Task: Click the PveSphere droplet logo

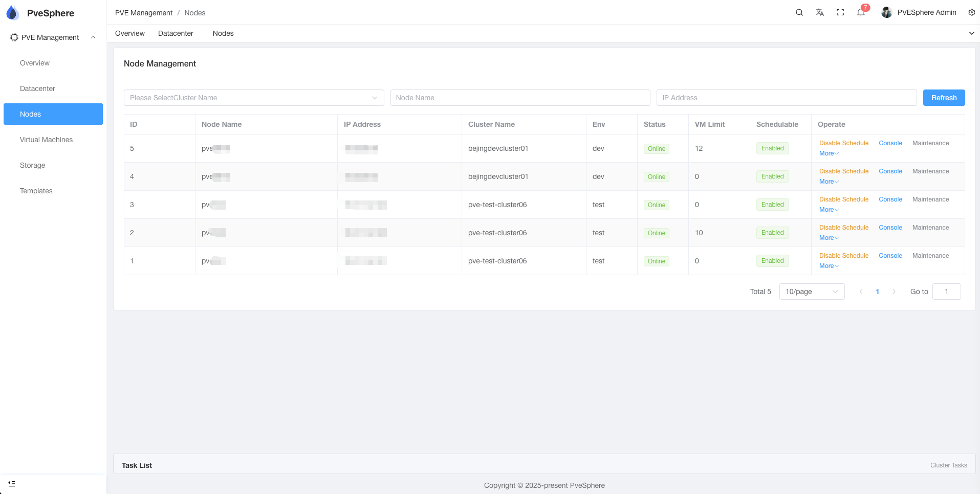Action: click(12, 12)
